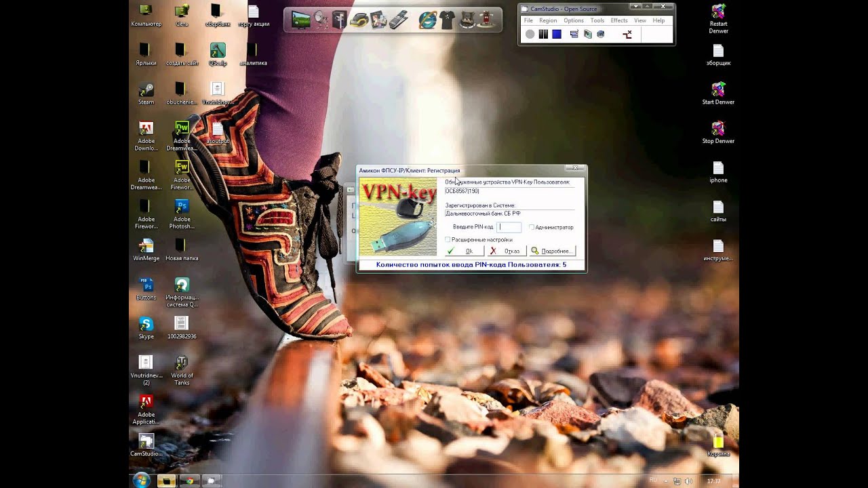The image size is (868, 488).
Task: Toggle CamStudio compact view icon
Action: coord(574,34)
